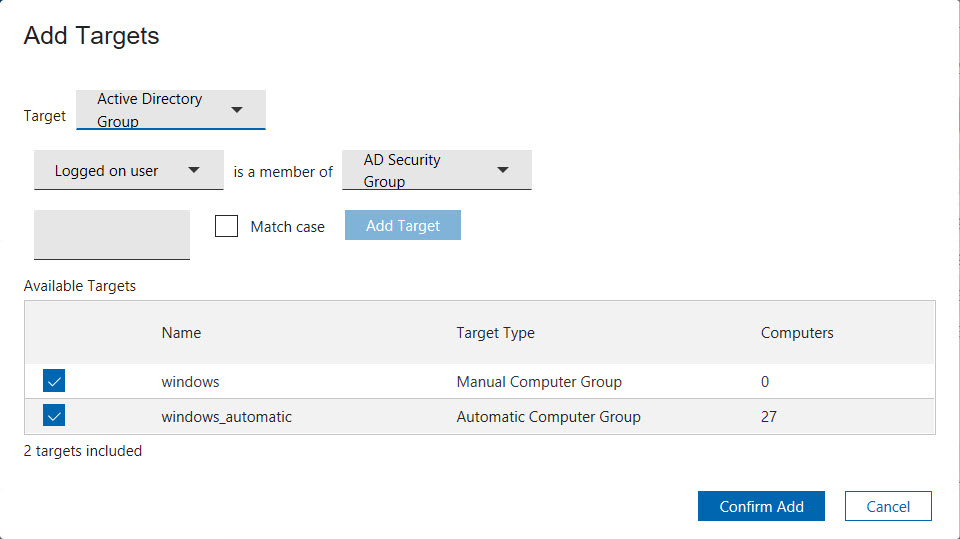Open the 'AD Security Group' dropdown
960x539 pixels.
click(437, 170)
